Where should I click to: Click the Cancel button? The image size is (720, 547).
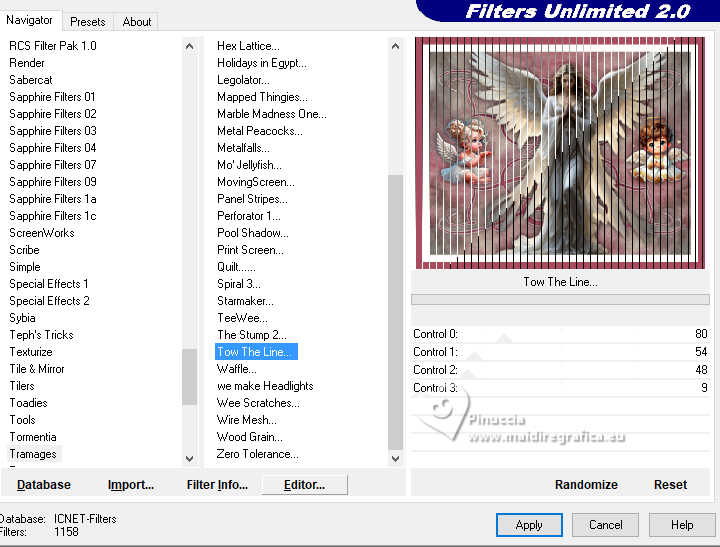(x=605, y=525)
